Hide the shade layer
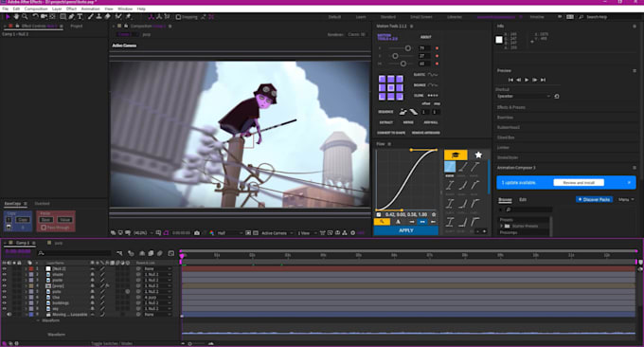The width and height of the screenshot is (644, 347). point(5,274)
